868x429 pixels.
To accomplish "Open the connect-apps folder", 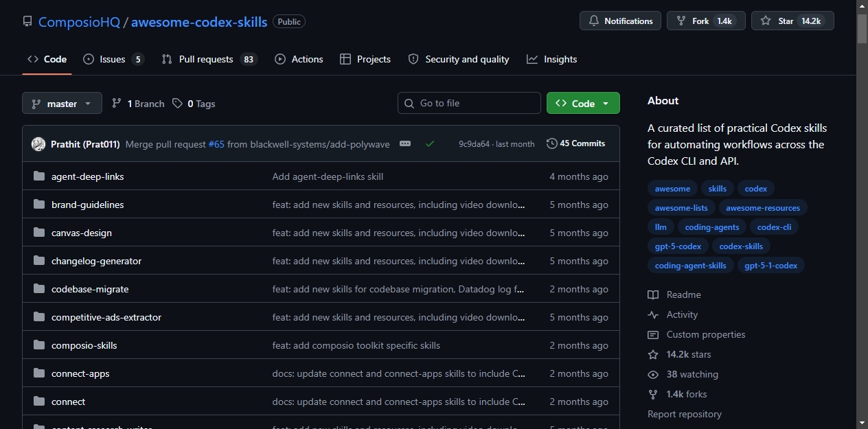I will coord(80,373).
